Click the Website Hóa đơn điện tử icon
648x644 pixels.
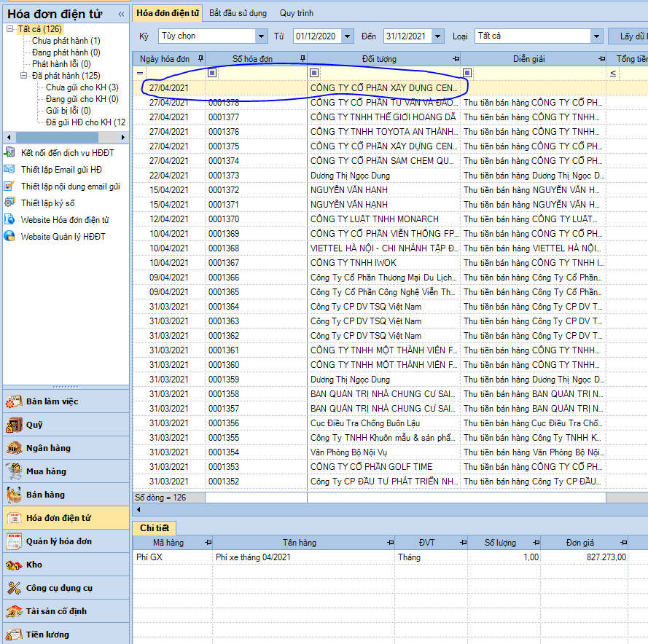(x=9, y=220)
